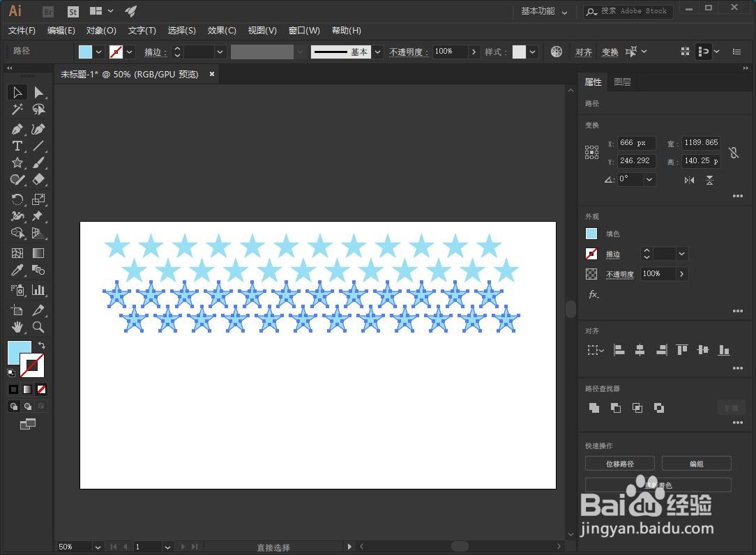This screenshot has height=555, width=756.
Task: Select the Gradient tool
Action: 38,253
